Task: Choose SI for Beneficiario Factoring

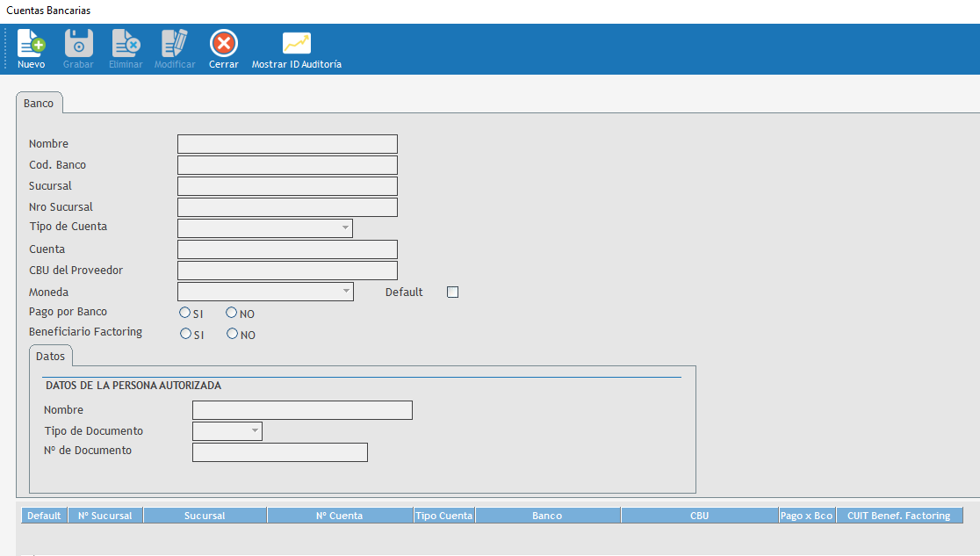Action: [x=185, y=334]
